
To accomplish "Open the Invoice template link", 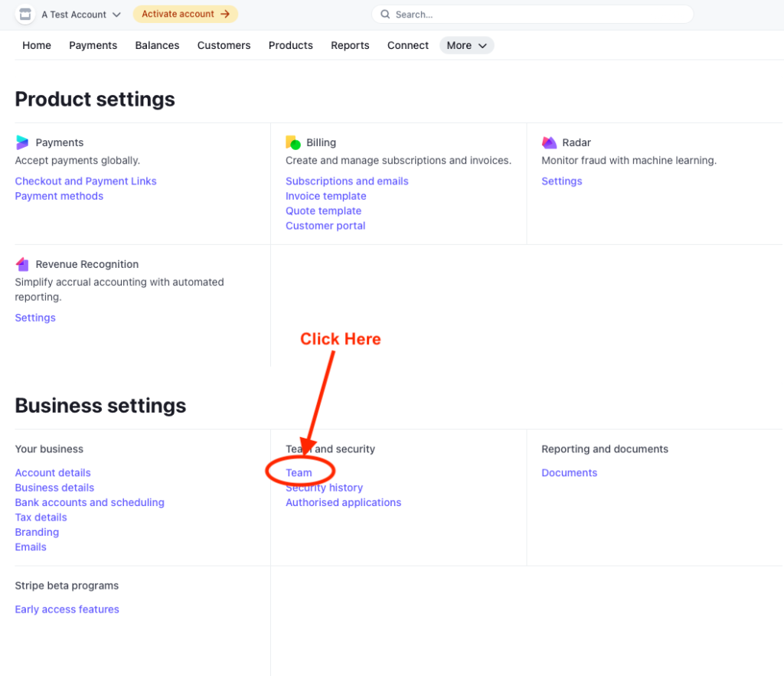I will click(x=325, y=196).
